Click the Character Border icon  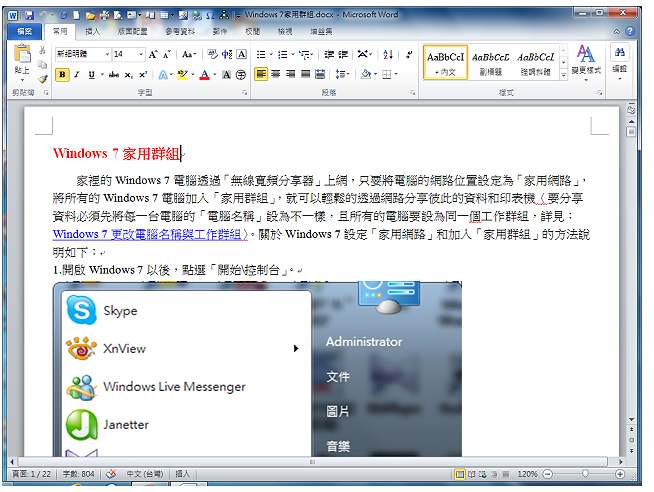241,54
